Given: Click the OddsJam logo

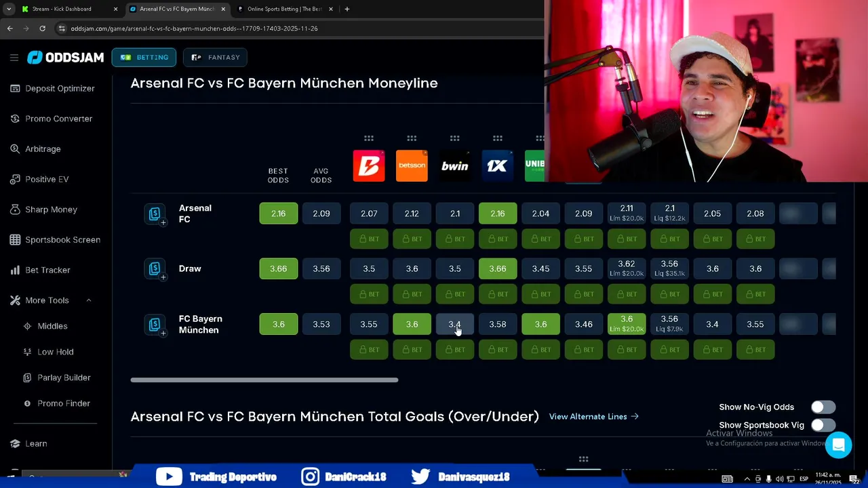Looking at the screenshot, I should point(65,58).
